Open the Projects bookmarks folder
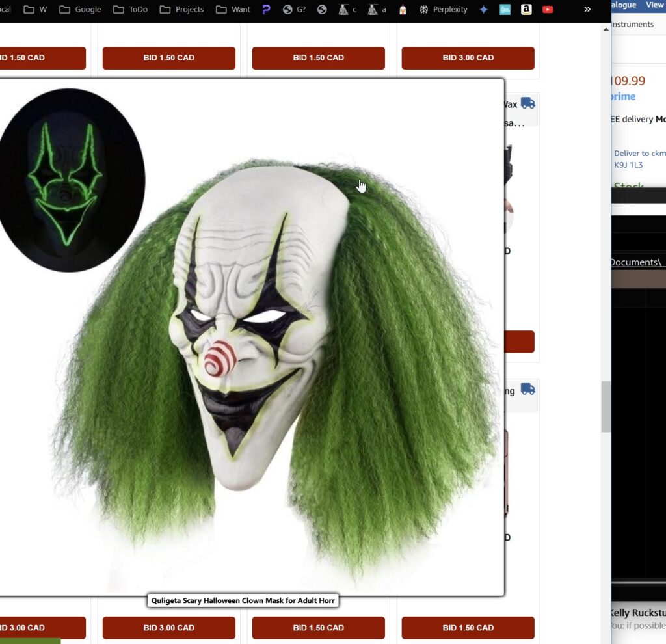The height and width of the screenshot is (644, 666). (x=181, y=10)
